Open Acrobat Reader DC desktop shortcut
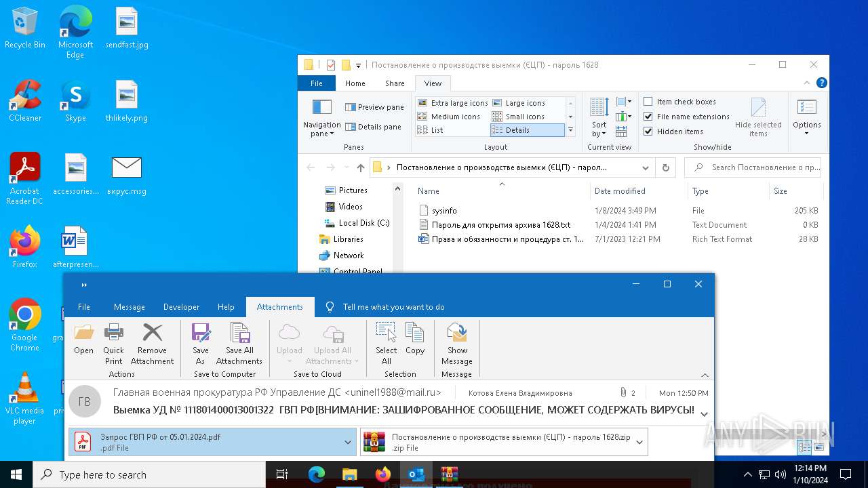 (x=25, y=179)
